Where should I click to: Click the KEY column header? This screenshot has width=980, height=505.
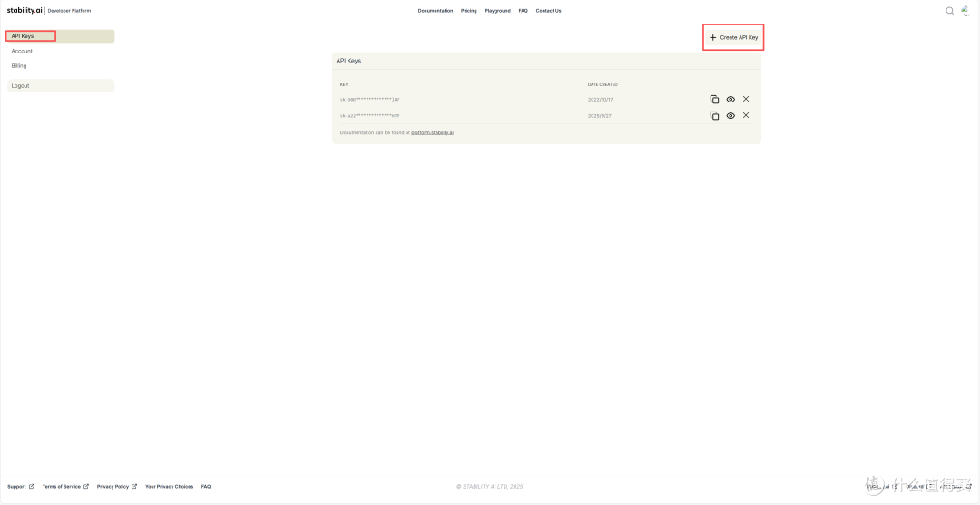click(344, 84)
